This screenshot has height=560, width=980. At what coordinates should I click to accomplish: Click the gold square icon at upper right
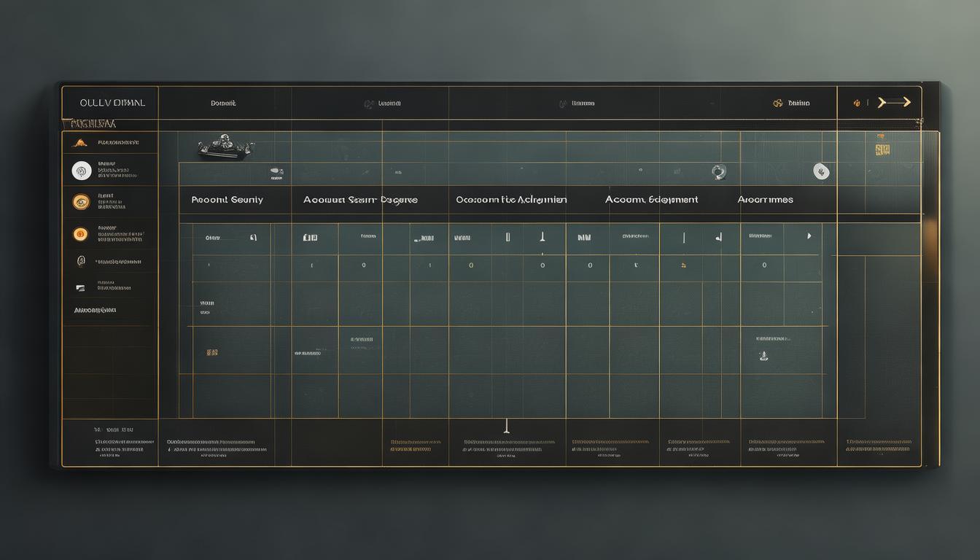pos(882,150)
